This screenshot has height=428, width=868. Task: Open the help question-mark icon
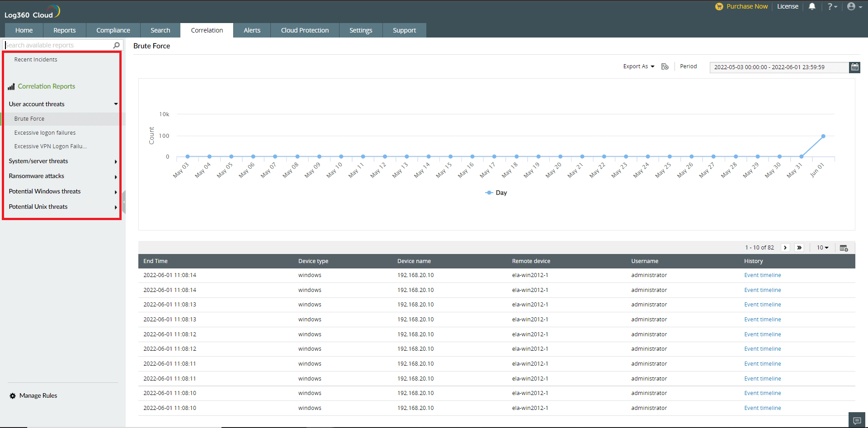pyautogui.click(x=831, y=6)
